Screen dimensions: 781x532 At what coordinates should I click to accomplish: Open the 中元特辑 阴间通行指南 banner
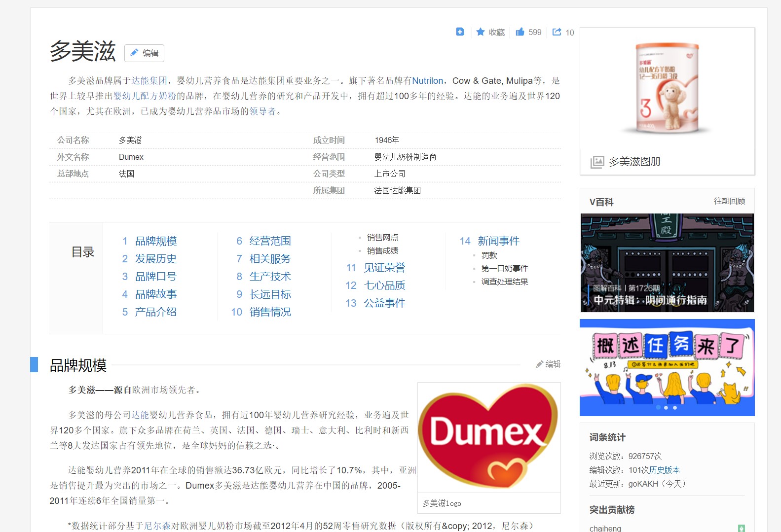(667, 263)
